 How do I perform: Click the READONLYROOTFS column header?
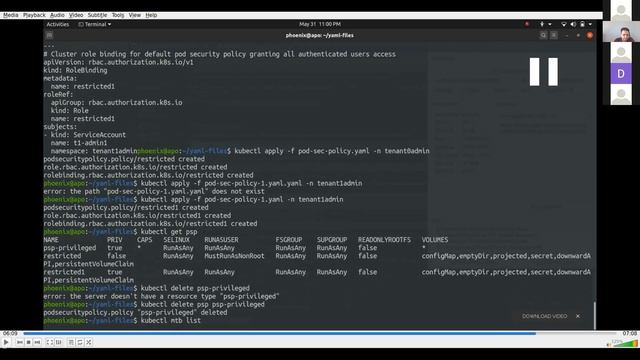(384, 240)
